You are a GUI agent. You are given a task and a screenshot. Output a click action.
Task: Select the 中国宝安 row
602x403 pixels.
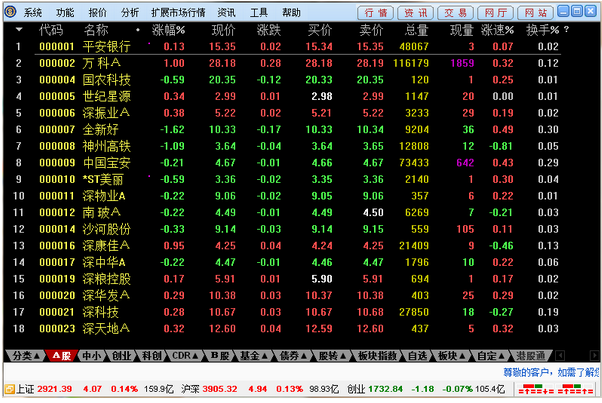pos(286,163)
